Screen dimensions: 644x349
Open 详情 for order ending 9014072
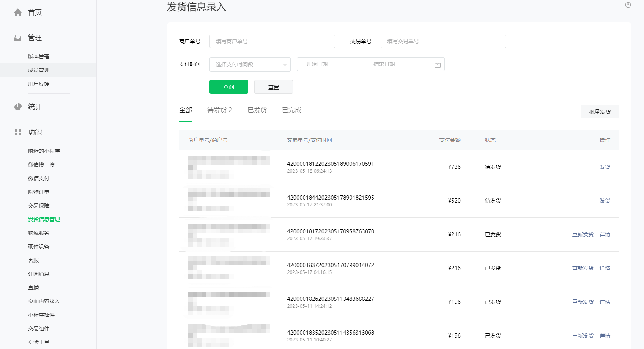tap(605, 268)
